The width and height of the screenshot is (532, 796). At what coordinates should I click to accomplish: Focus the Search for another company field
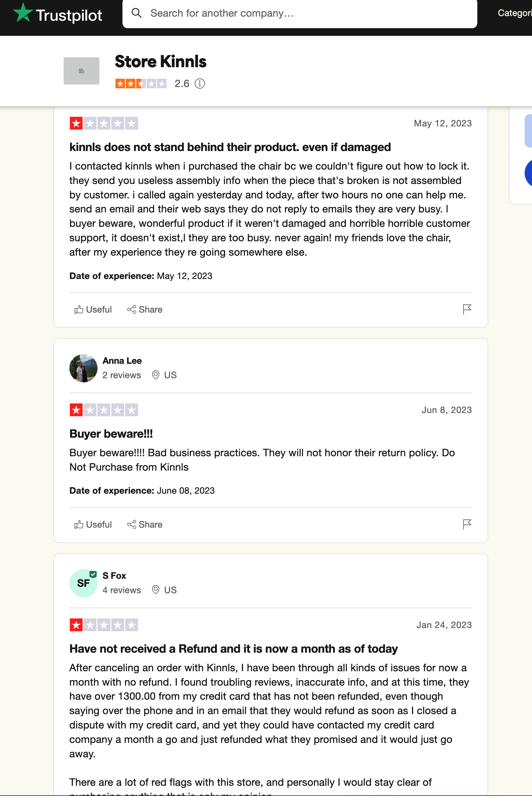(x=300, y=13)
